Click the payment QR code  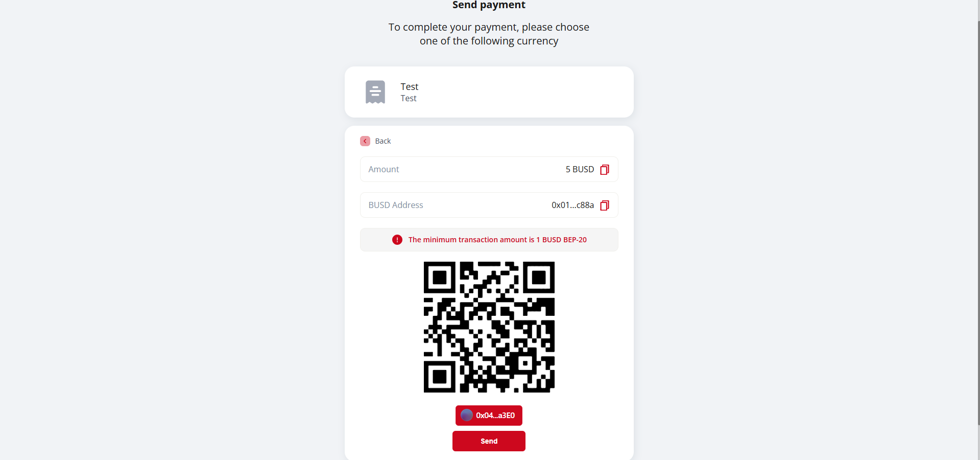pos(489,327)
